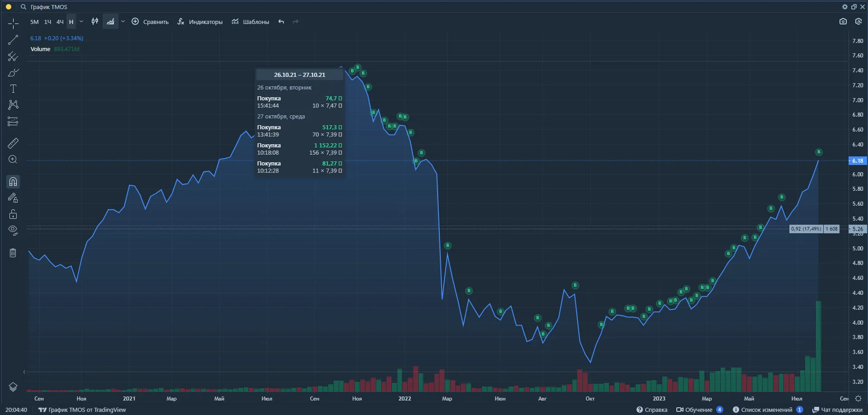The image size is (868, 415).
Task: Open the Справка help link
Action: 652,410
